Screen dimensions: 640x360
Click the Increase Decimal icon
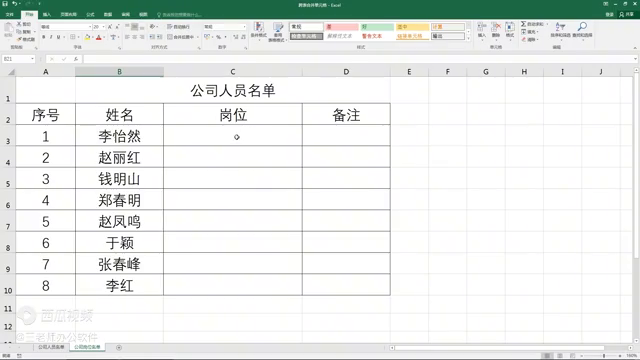pos(236,37)
